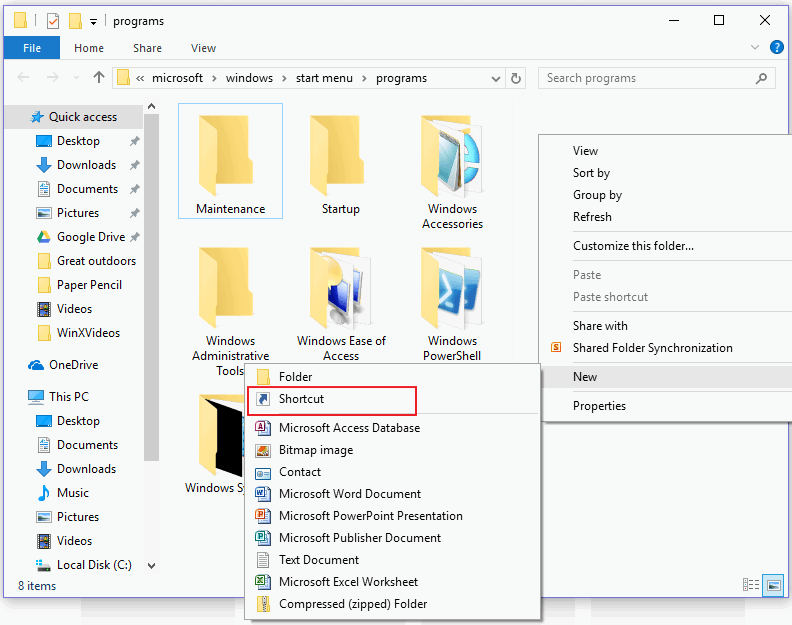Image resolution: width=792 pixels, height=625 pixels.
Task: Click the OneDrive cloud icon
Action: (x=36, y=365)
